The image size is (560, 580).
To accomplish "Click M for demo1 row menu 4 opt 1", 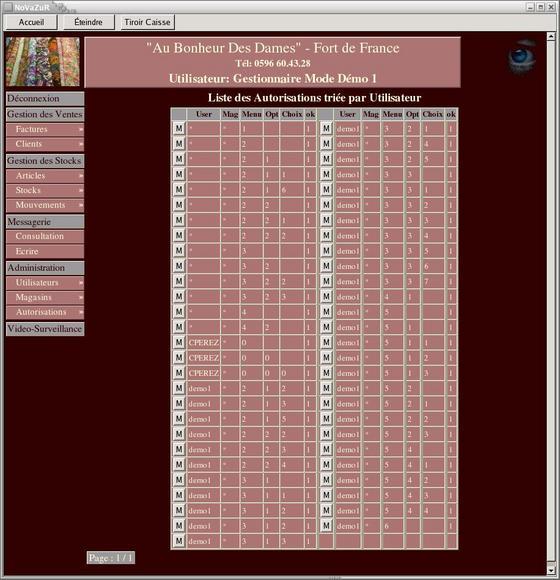I will click(x=326, y=296).
